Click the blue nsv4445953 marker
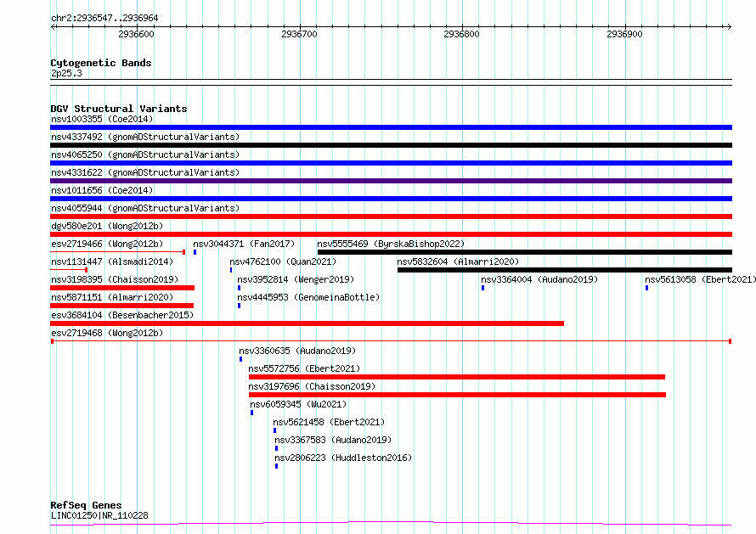Image resolution: width=756 pixels, height=534 pixels. click(240, 306)
